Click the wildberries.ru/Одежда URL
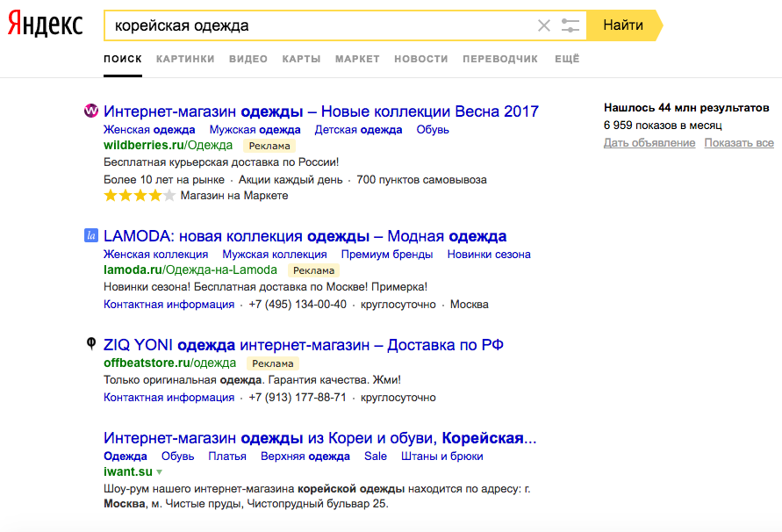This screenshot has height=532, width=782. 168,145
